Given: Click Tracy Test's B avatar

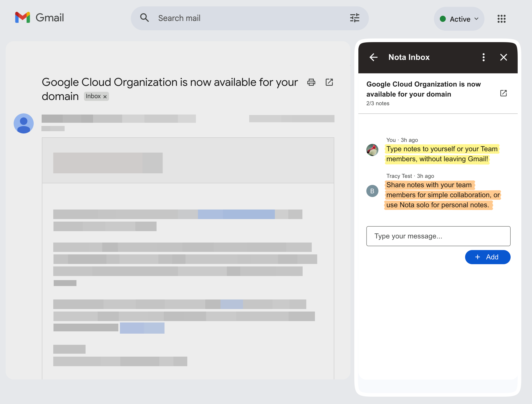Looking at the screenshot, I should tap(372, 191).
